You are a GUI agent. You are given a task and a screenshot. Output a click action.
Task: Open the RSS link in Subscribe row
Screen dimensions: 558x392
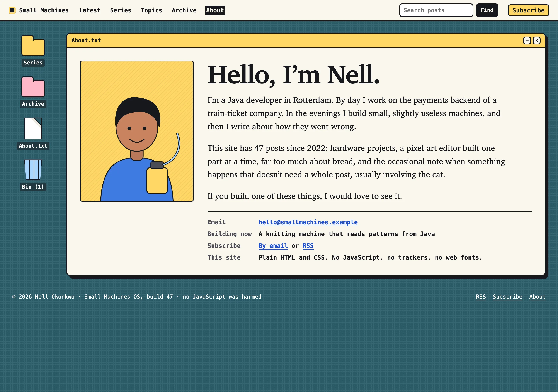tap(308, 246)
